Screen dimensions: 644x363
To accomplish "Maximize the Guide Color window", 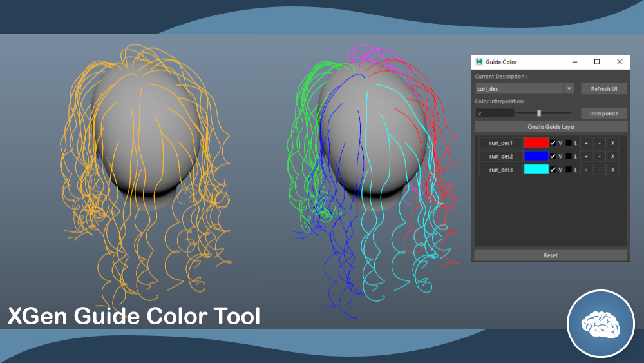I will pos(597,62).
